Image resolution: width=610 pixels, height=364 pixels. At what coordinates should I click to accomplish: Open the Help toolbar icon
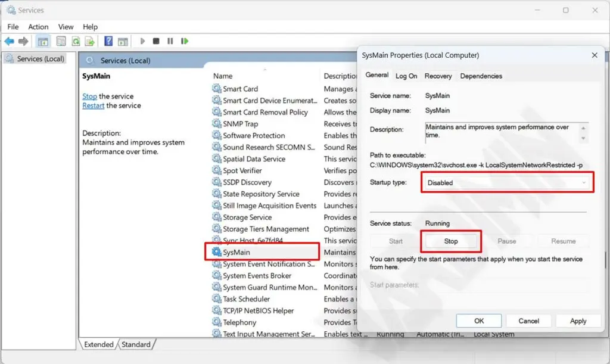click(x=108, y=41)
